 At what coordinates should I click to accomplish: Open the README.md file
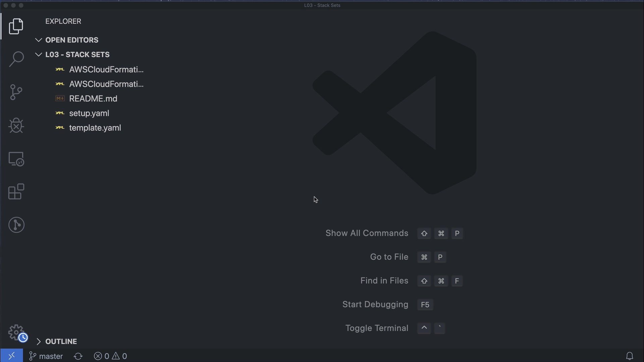tap(93, 99)
